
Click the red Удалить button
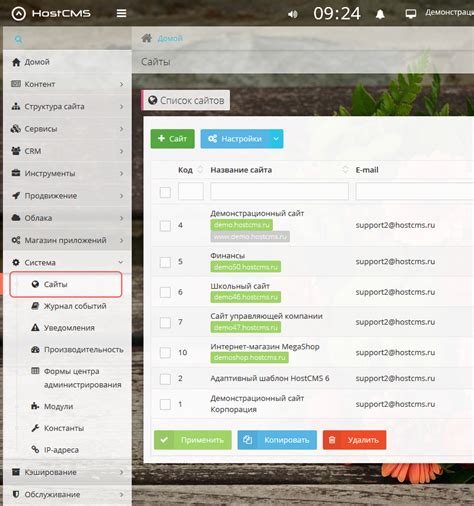point(354,440)
